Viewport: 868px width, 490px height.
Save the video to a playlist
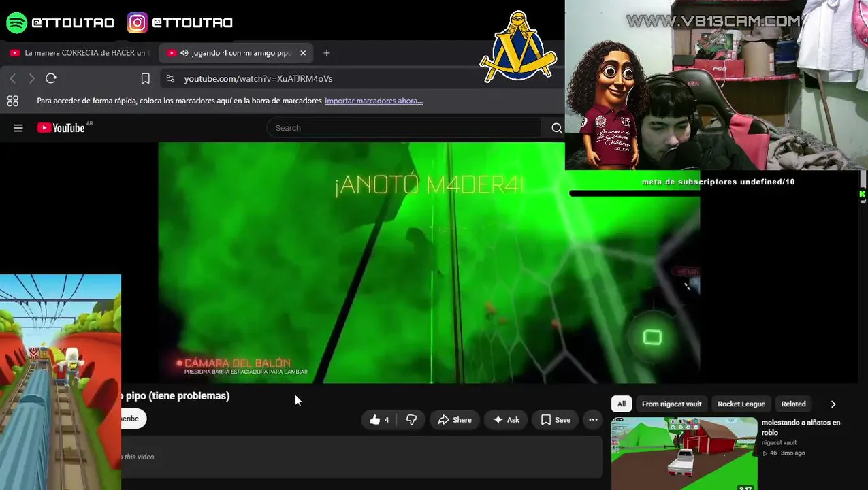pos(556,420)
